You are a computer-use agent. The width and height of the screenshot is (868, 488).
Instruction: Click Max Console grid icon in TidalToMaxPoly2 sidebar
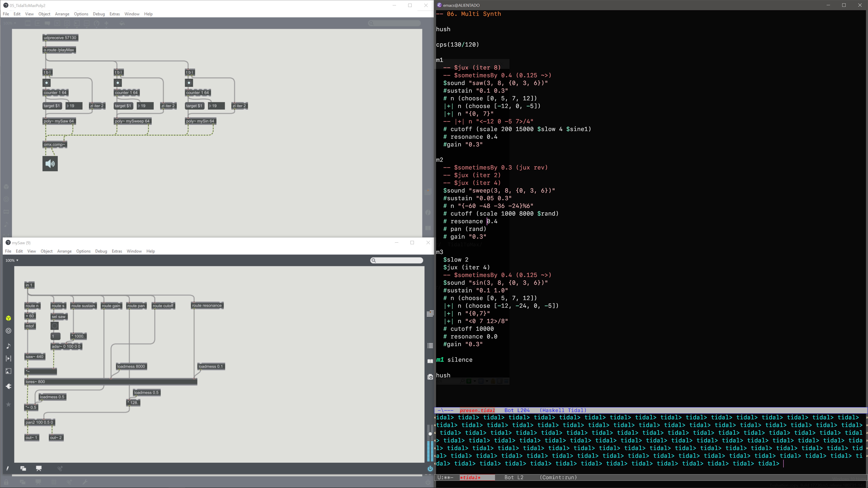pos(428,192)
